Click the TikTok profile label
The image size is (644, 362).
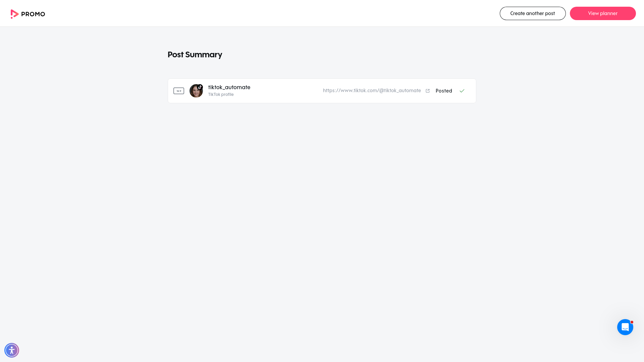(x=221, y=94)
